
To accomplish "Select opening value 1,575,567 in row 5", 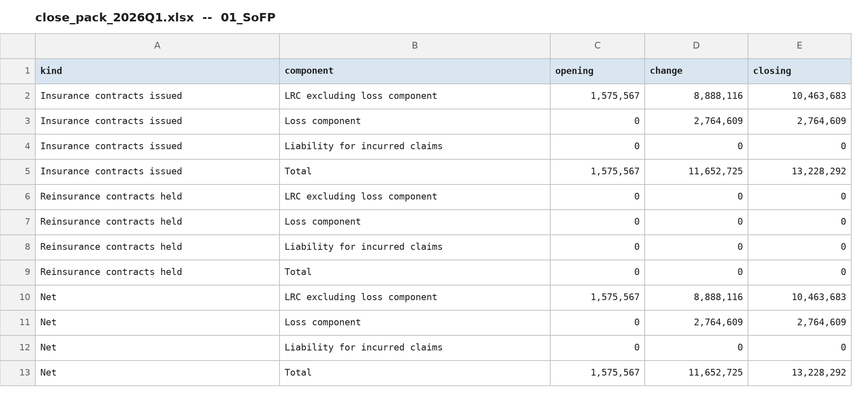I will (597, 172).
